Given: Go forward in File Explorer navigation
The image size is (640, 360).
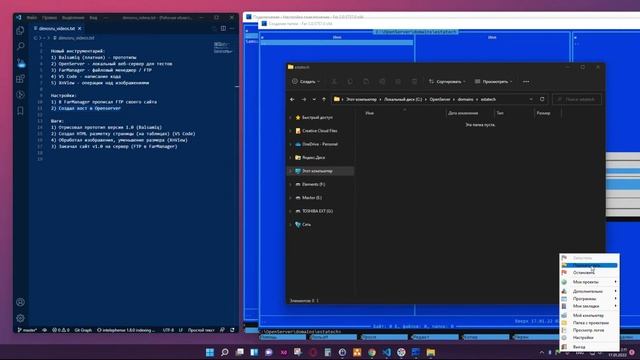Looking at the screenshot, I should click(304, 99).
